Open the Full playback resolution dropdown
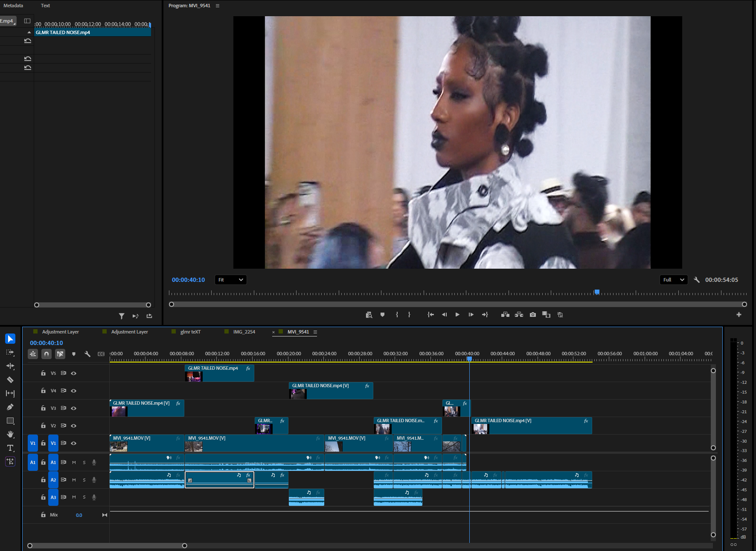The width and height of the screenshot is (756, 551). 673,280
